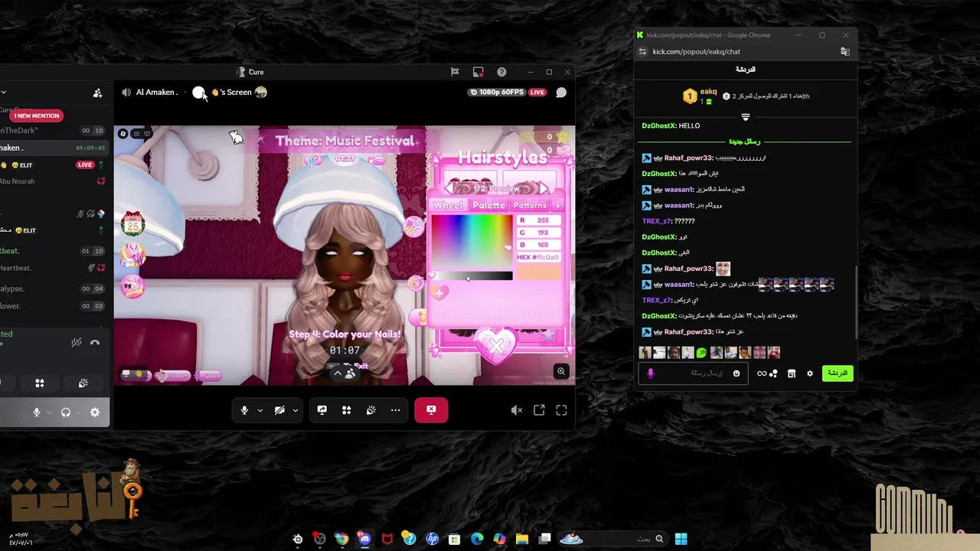This screenshot has height=551, width=980.
Task: Click the Roblox menu icon in stream
Action: pos(123,133)
